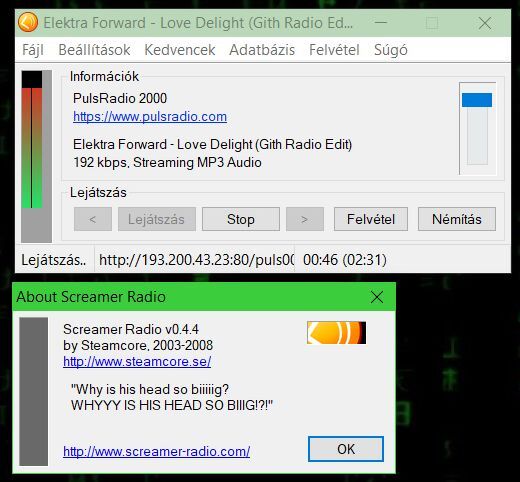
Task: Click the audio level VU meter
Action: [36, 156]
